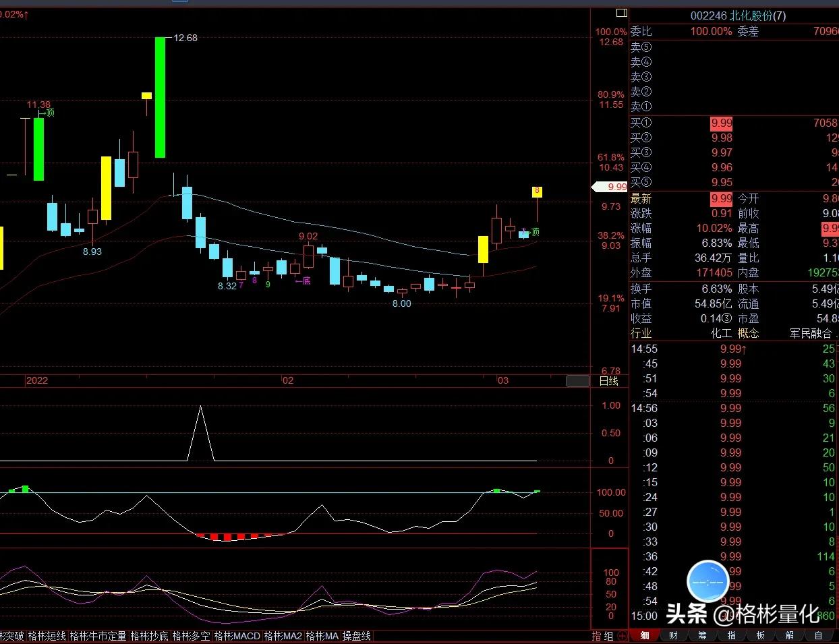839x644 pixels.
Task: Click the yellow signal marker on latest candle
Action: [537, 192]
